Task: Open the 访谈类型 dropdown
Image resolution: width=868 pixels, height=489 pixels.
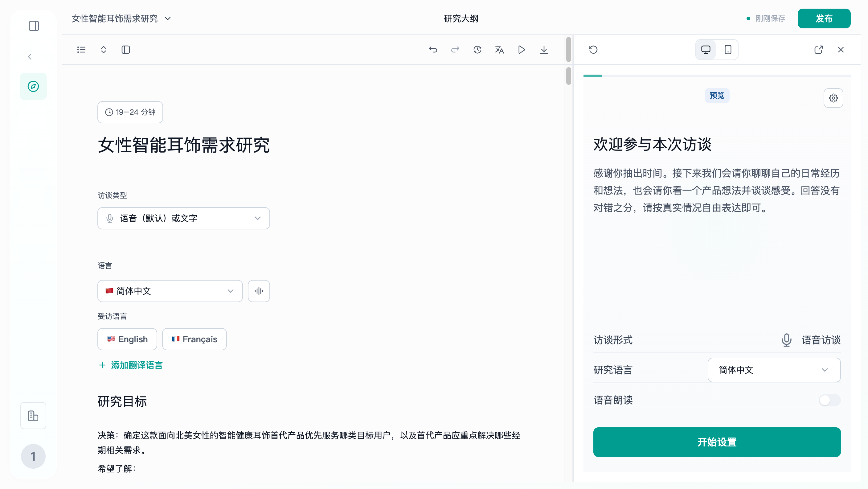Action: (184, 218)
